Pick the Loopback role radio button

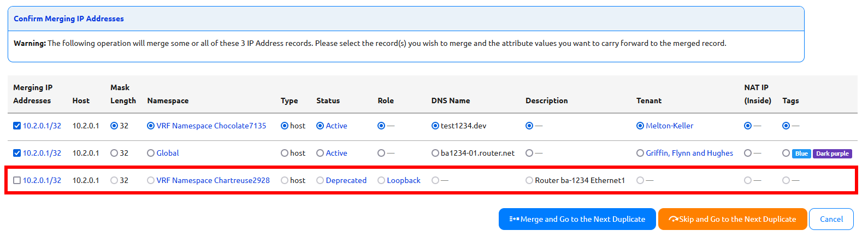tap(381, 180)
